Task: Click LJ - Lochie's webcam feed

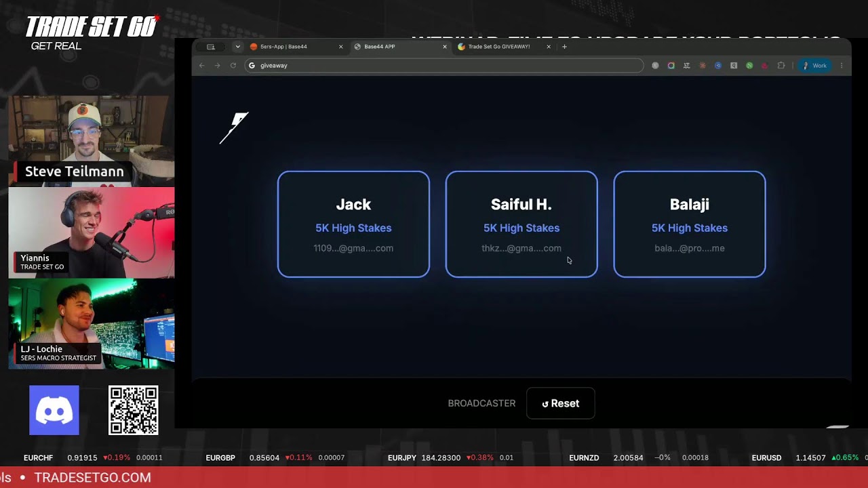Action: click(x=92, y=325)
